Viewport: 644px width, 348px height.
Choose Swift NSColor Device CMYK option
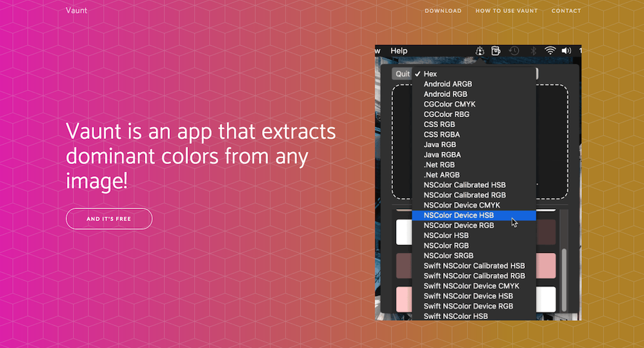coord(471,286)
